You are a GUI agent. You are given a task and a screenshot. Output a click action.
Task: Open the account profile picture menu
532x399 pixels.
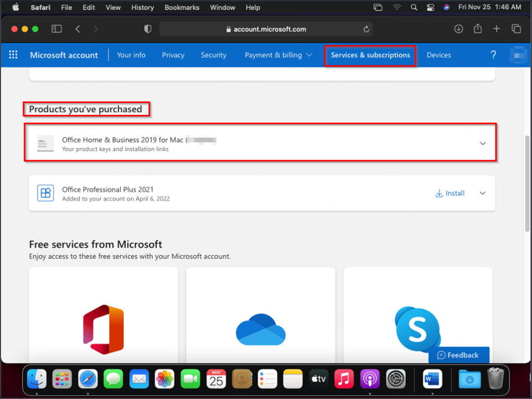pos(518,55)
